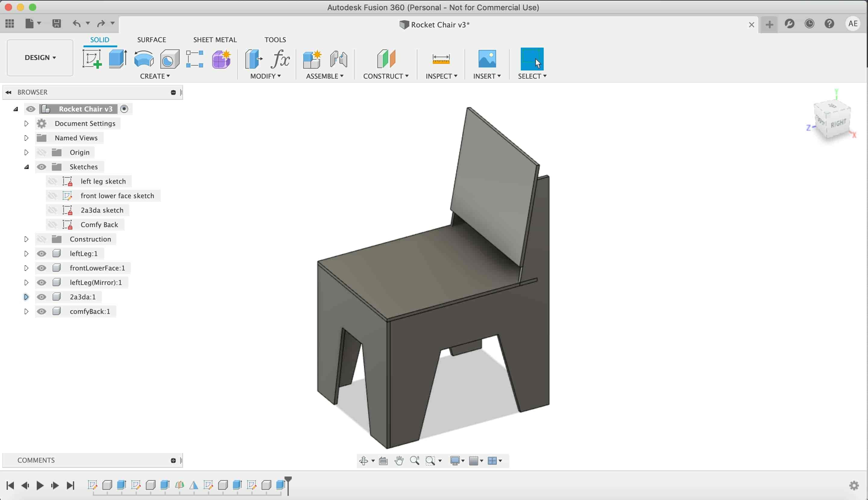Image resolution: width=868 pixels, height=500 pixels.
Task: Open Change Parameters fx tool
Action: click(x=280, y=59)
